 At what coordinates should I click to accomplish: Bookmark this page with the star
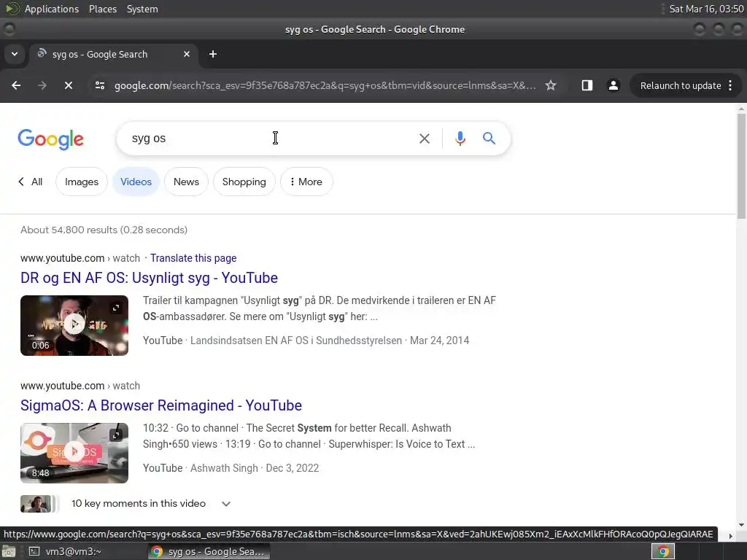551,85
